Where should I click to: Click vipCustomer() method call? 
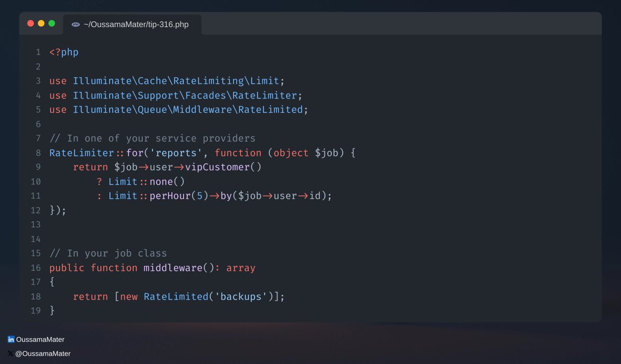(x=224, y=167)
